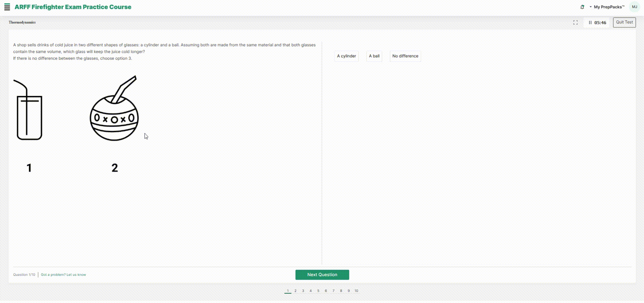The image size is (644, 303).
Task: Click the Quit Test button
Action: (624, 22)
